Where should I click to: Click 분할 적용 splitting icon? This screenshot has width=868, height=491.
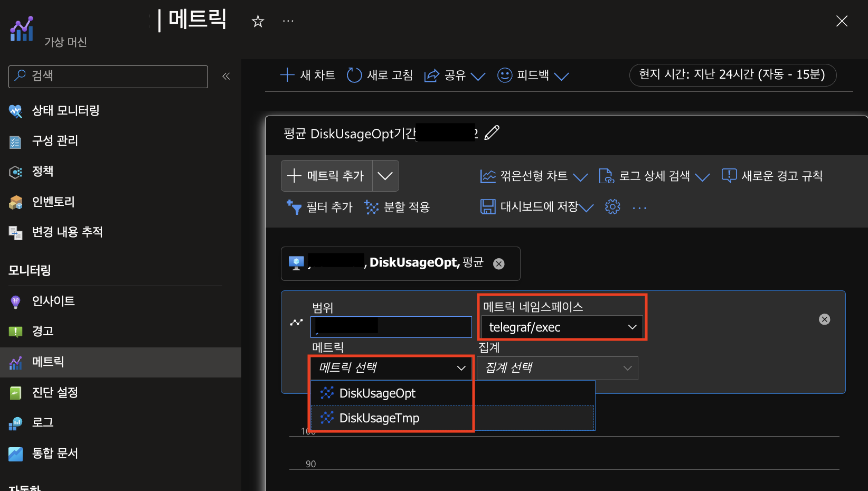coord(372,207)
